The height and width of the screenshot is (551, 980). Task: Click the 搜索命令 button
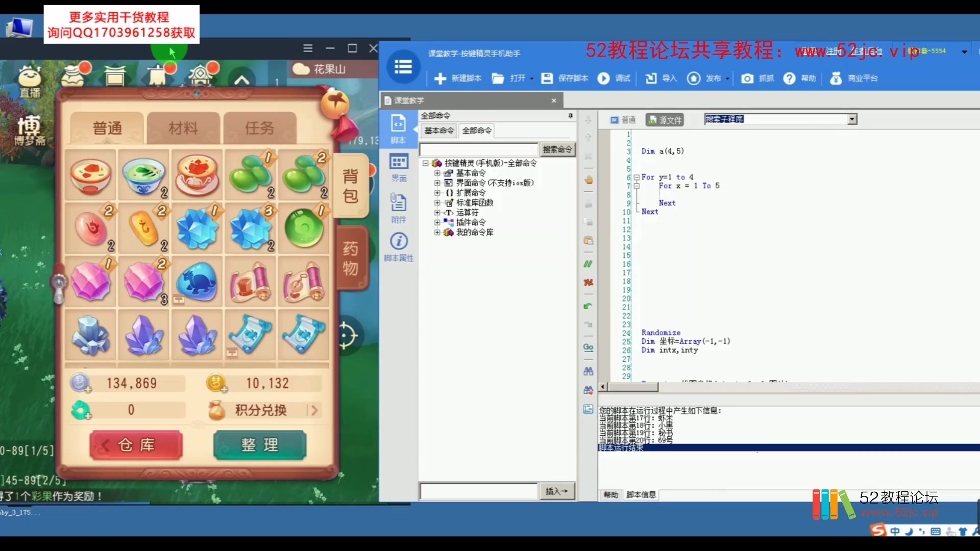tap(557, 149)
